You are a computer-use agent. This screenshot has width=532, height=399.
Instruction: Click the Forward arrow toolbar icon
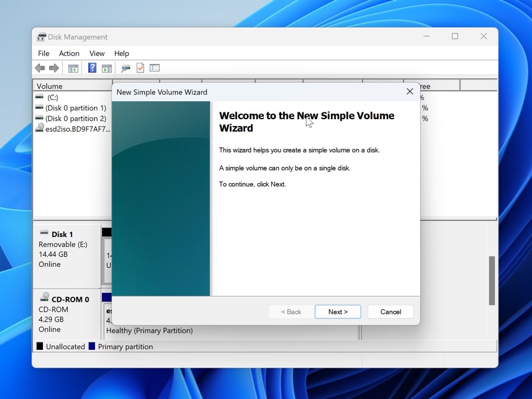(54, 68)
